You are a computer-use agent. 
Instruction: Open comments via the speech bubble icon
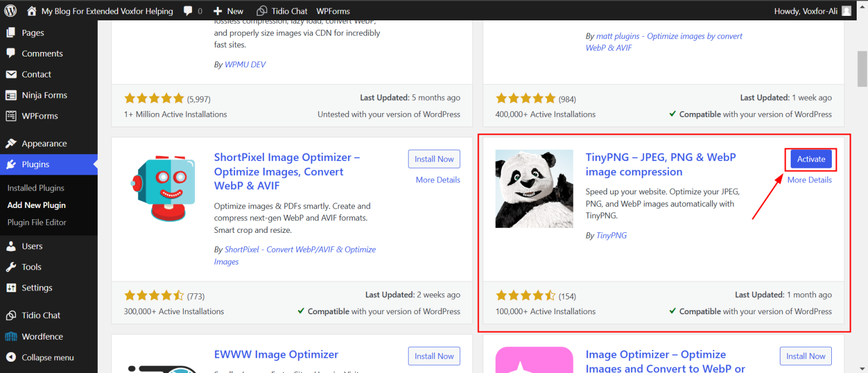point(186,10)
